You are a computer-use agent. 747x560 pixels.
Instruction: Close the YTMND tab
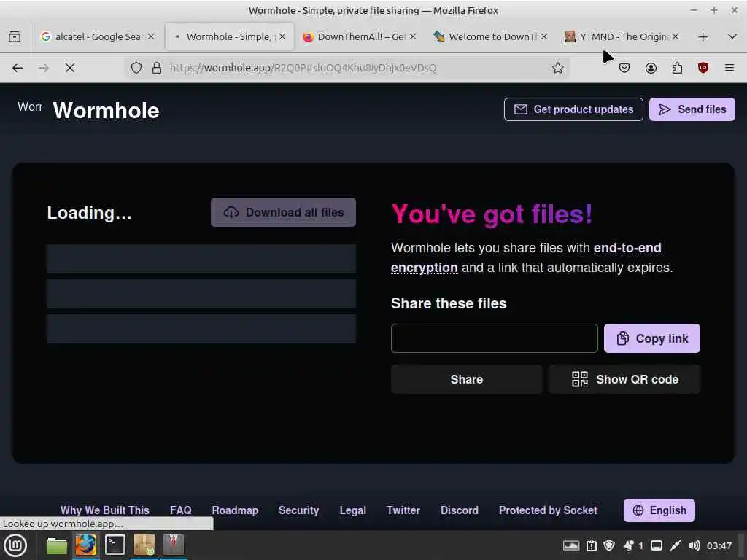675,36
